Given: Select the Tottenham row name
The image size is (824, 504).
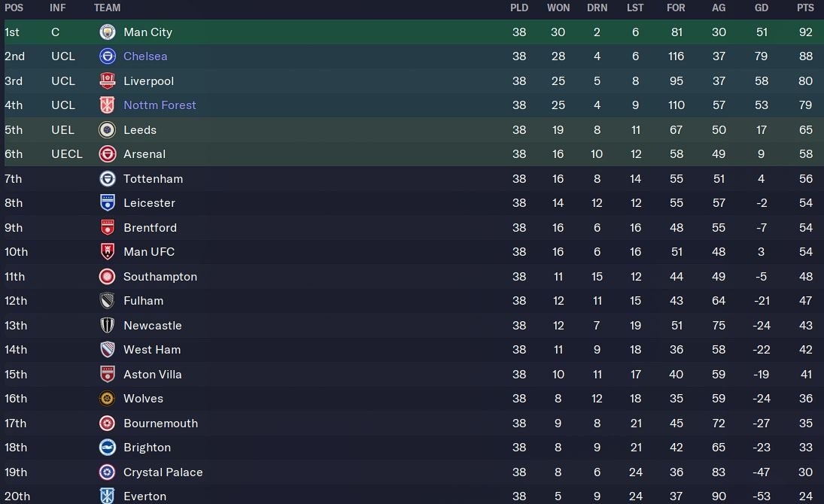Looking at the screenshot, I should click(153, 179).
